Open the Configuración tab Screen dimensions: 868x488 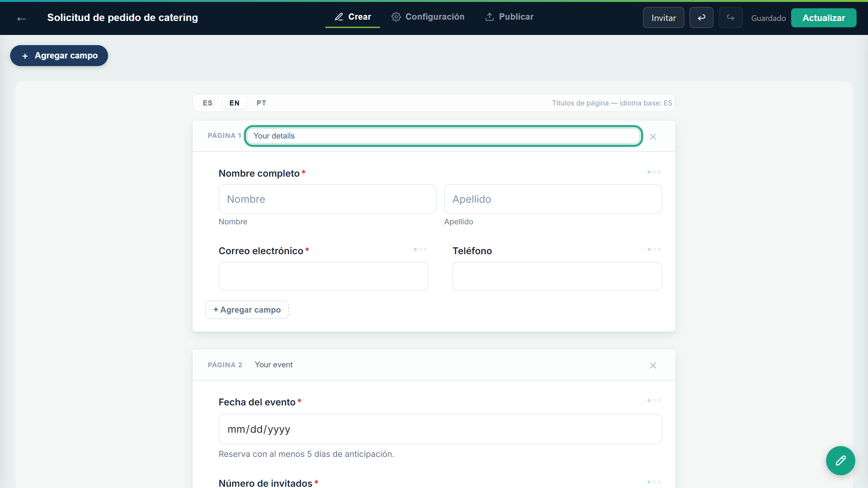[428, 17]
